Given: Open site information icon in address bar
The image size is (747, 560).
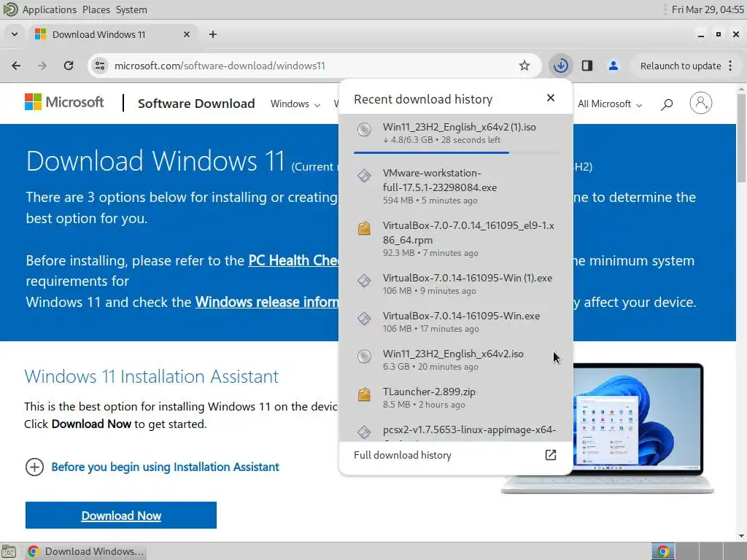Looking at the screenshot, I should (99, 66).
